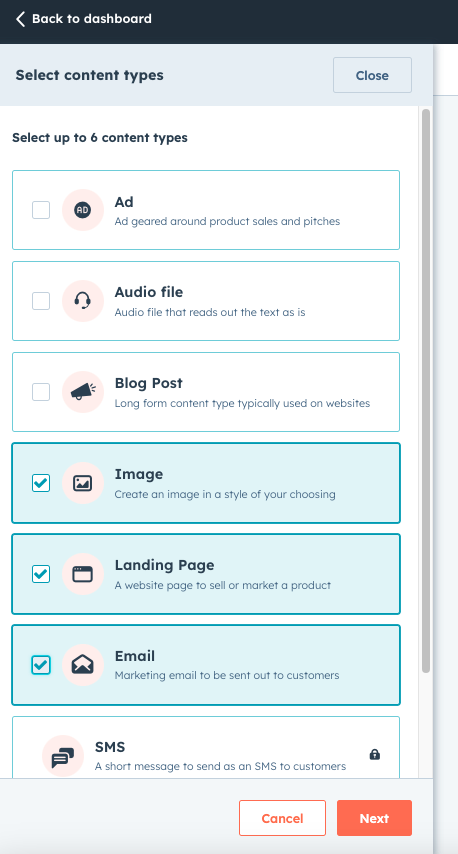Click the SMS chat bubbles icon
The width and height of the screenshot is (458, 854).
tap(63, 756)
